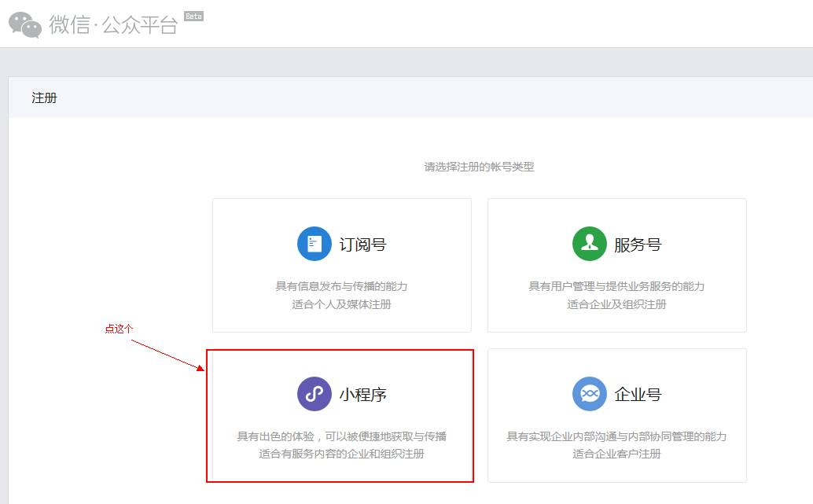Viewport: 813px width, 504px height.
Task: Click text 适合企业客户注册
Action: (x=616, y=454)
